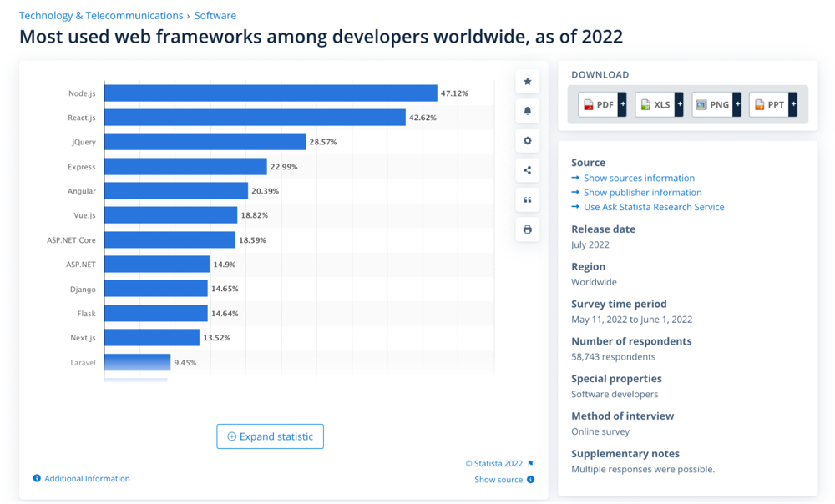This screenshot has height=504, width=835.
Task: Click Show publisher information link
Action: (x=643, y=192)
